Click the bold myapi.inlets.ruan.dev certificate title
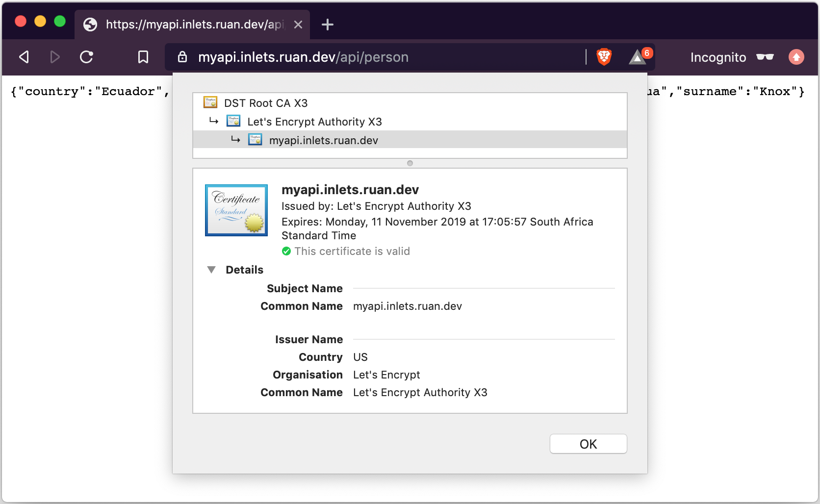Image resolution: width=820 pixels, height=504 pixels. pos(350,190)
